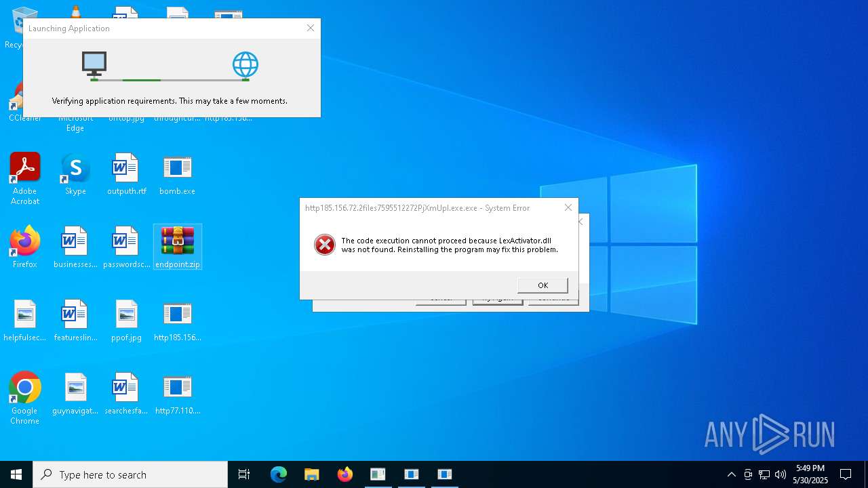Viewport: 868px width, 488px height.
Task: Open the Skype desktop shortcut
Action: coord(75,175)
